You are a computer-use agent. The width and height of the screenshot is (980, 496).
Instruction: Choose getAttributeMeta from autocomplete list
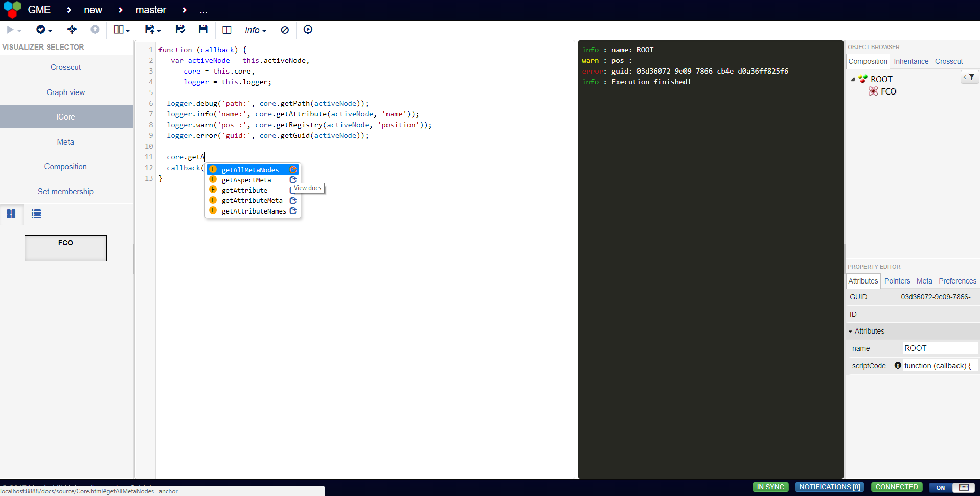[252, 200]
